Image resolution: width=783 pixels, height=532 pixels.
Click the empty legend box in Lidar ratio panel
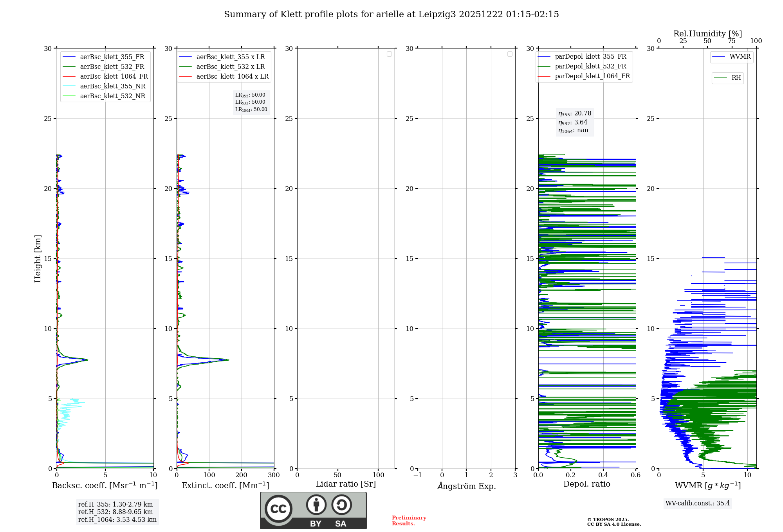(x=389, y=54)
